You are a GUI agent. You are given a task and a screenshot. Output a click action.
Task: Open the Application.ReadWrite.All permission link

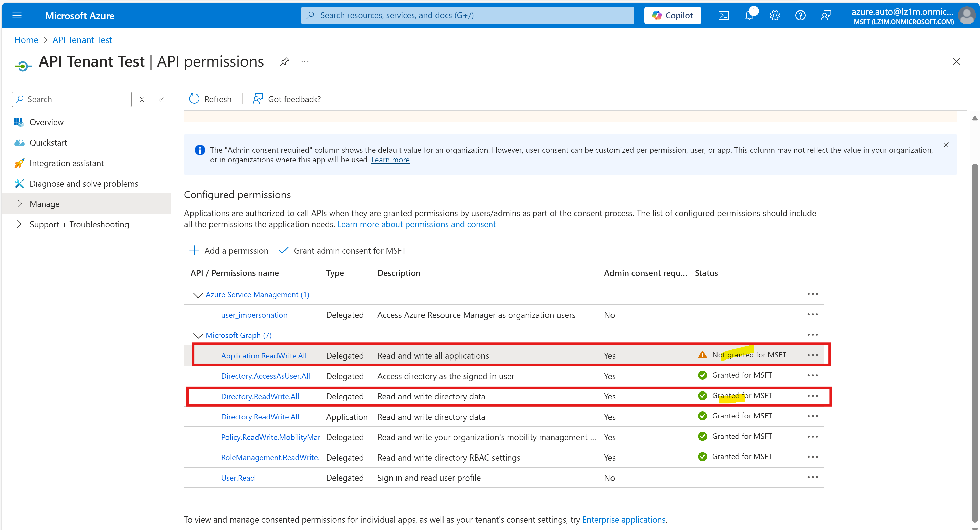pos(264,356)
